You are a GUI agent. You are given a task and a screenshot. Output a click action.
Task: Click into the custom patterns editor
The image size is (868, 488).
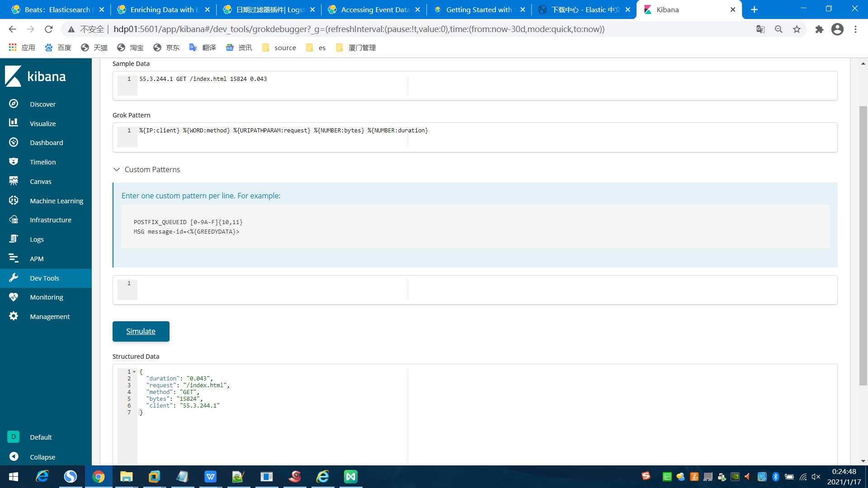271,289
